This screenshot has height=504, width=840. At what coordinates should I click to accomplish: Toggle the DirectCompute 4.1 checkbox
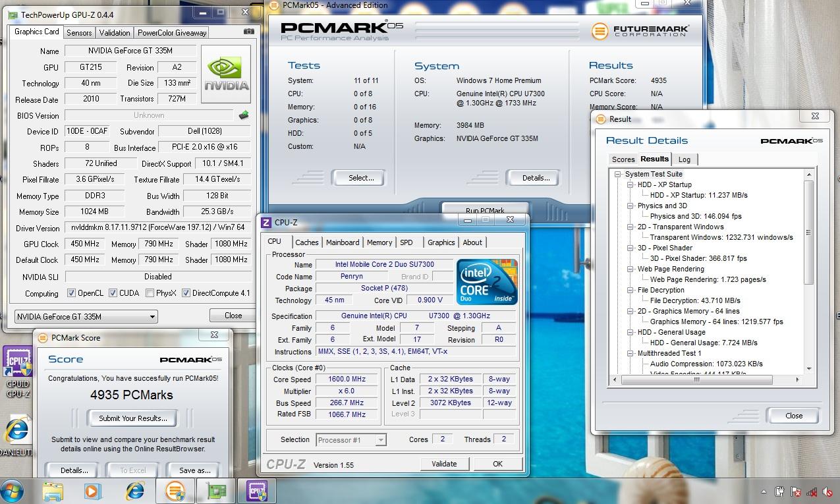[x=186, y=293]
